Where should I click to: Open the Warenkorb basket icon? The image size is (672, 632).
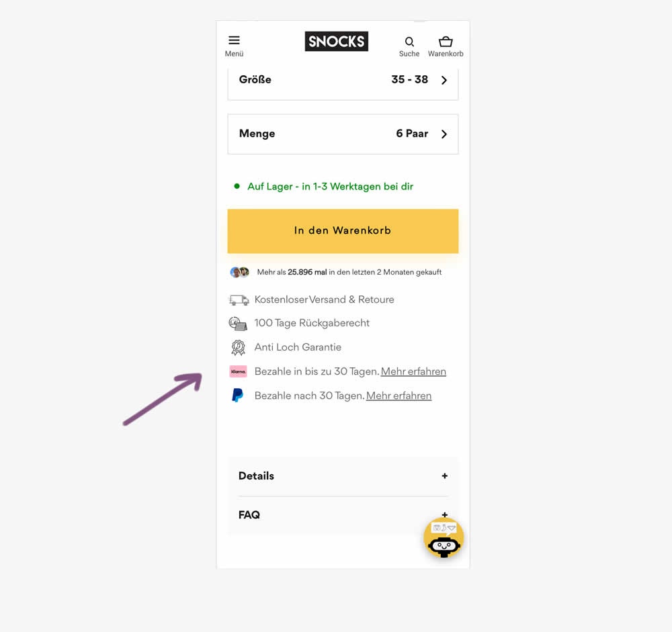[446, 42]
